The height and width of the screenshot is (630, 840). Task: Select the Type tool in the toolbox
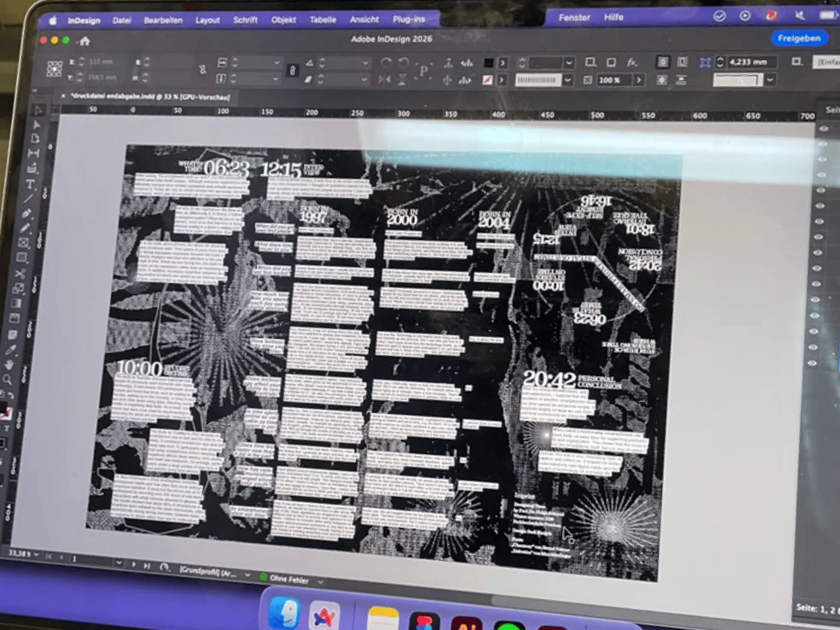(31, 184)
